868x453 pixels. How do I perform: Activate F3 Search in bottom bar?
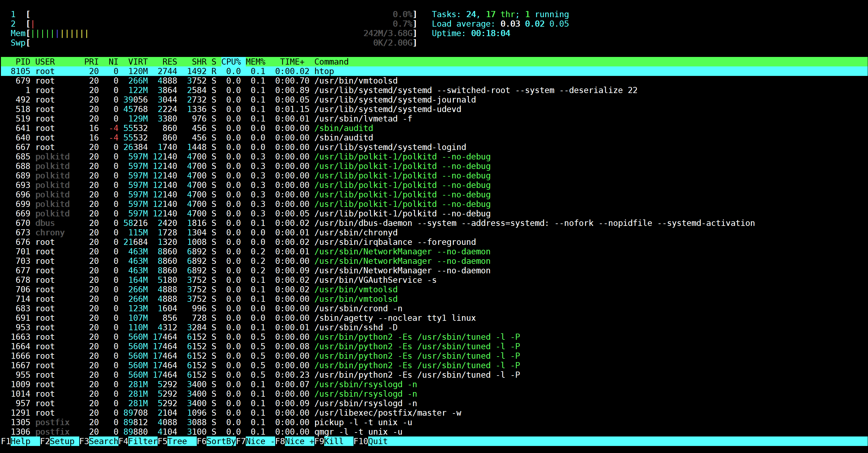tap(103, 441)
